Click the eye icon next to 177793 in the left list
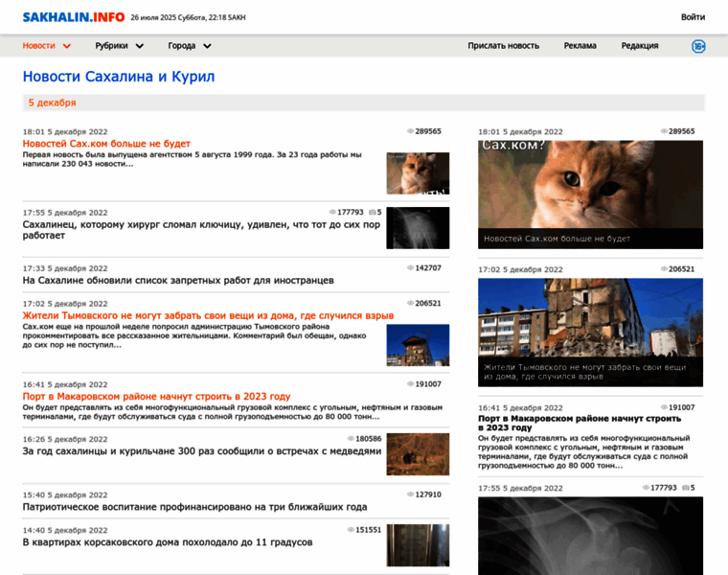Image resolution: width=728 pixels, height=575 pixels. tap(332, 212)
